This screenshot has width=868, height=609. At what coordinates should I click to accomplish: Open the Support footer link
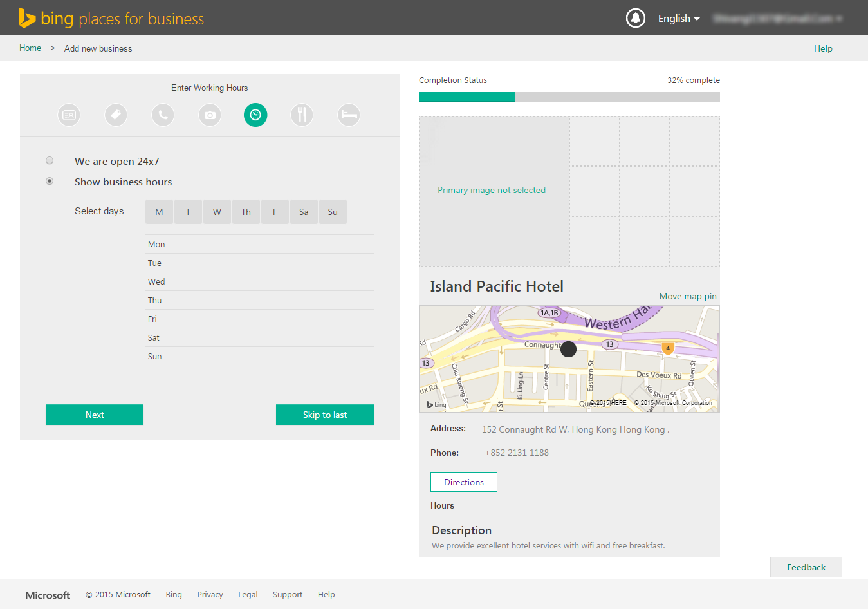pos(288,595)
